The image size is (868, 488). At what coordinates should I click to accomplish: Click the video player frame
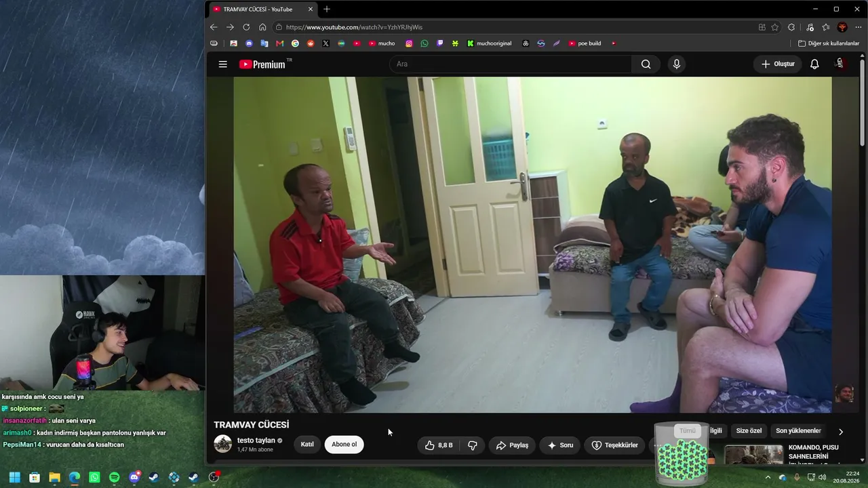[x=532, y=245]
